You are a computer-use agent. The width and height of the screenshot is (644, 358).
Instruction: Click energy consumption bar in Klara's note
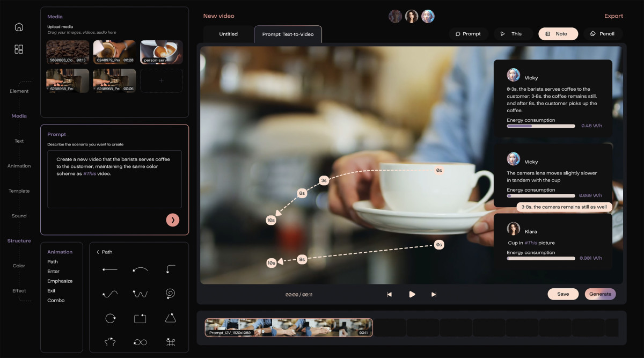[540, 258]
